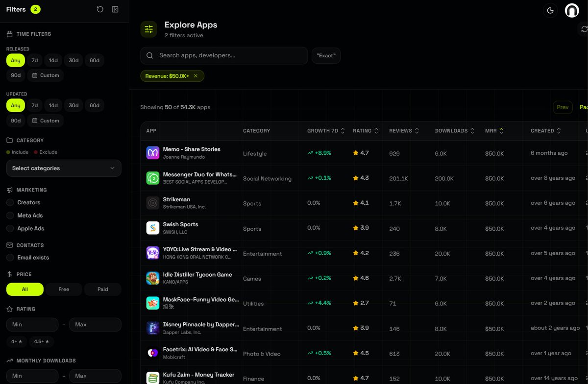Enable the Creators marketing filter
588x384 pixels.
coord(10,202)
